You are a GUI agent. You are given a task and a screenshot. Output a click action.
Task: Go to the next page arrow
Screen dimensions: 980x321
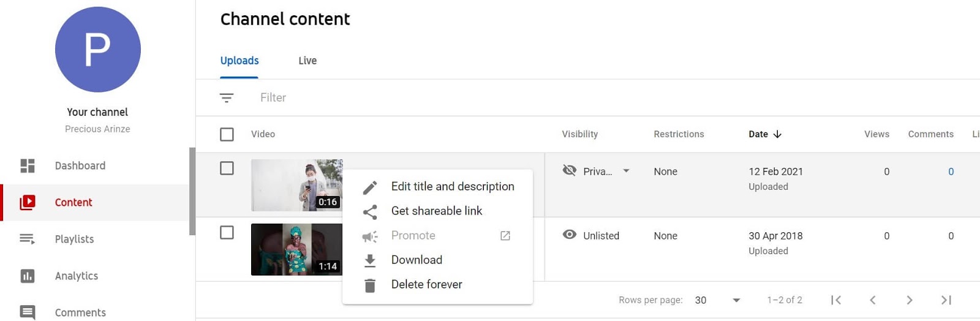tap(910, 300)
